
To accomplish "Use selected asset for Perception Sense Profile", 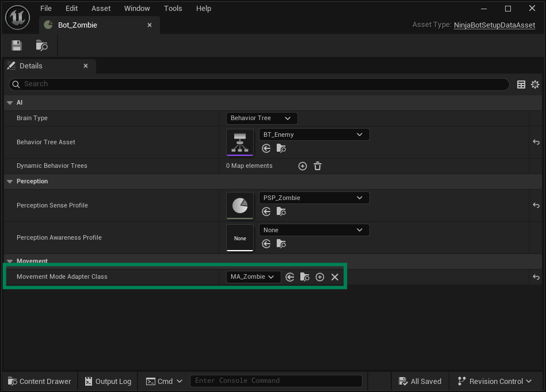I will click(266, 211).
